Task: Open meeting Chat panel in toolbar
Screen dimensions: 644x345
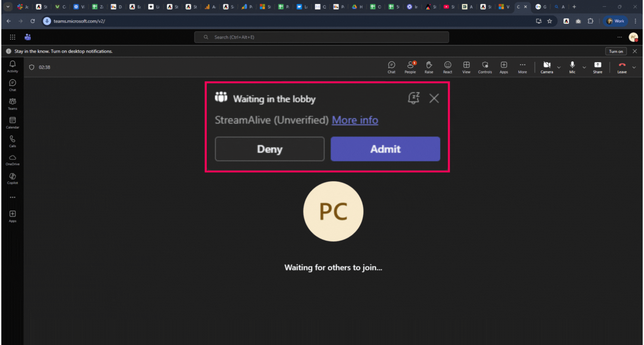Action: click(x=391, y=67)
